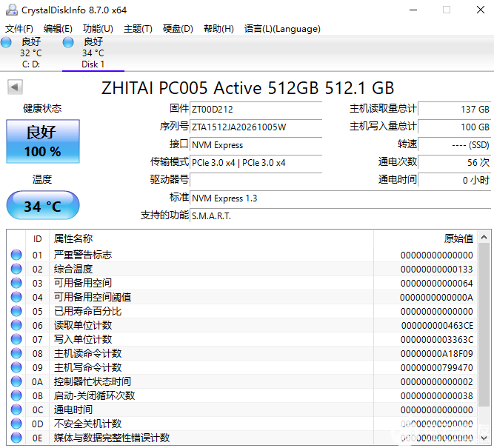The image size is (494, 448).
Task: Click the transfer mode field PCIe 3.0 x4
Action: click(256, 163)
